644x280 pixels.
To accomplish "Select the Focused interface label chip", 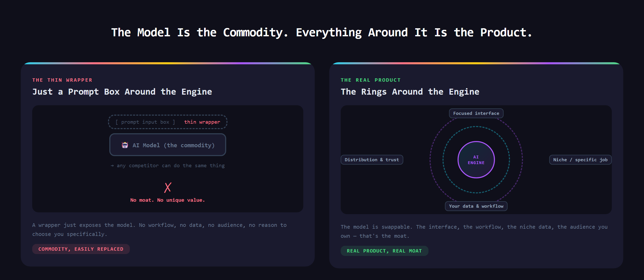I will 476,113.
